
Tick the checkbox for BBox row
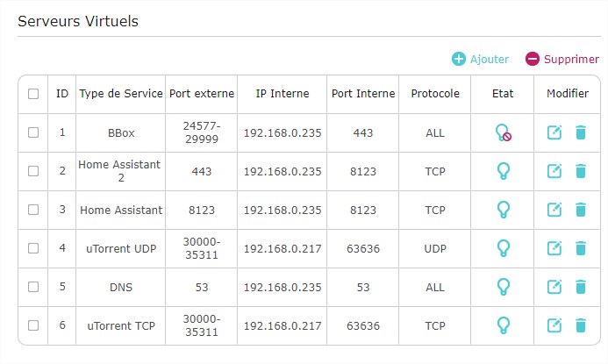click(x=33, y=132)
